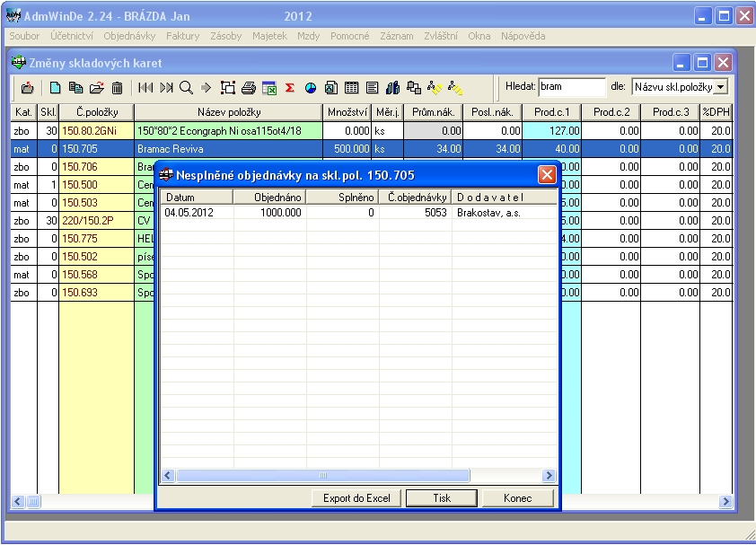The height and width of the screenshot is (545, 756).
Task: Click the Hledat search field
Action: pos(572,87)
